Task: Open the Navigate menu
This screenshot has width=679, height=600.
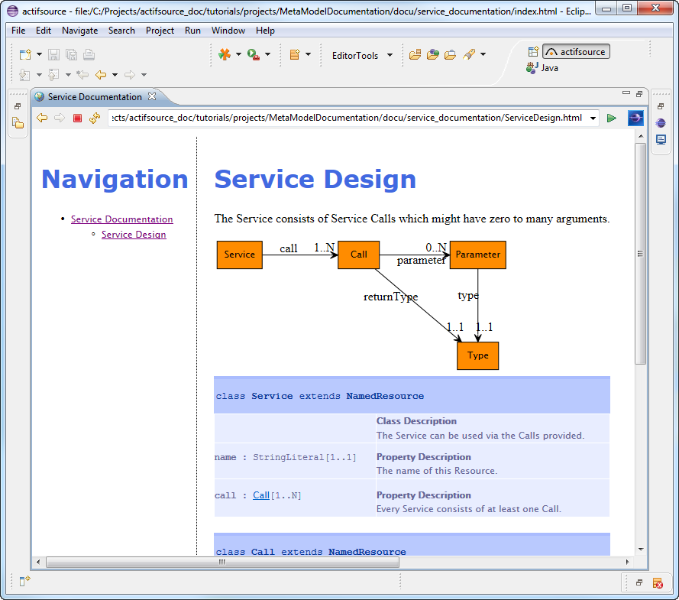Action: pyautogui.click(x=80, y=31)
